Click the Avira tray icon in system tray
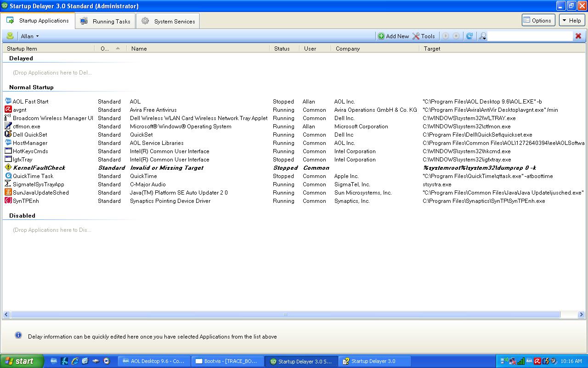Viewport: 588px width, 368px height. click(537, 361)
